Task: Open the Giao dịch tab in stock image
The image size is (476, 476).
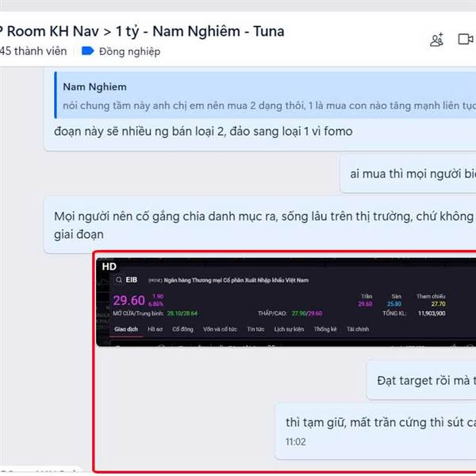Action: click(126, 329)
